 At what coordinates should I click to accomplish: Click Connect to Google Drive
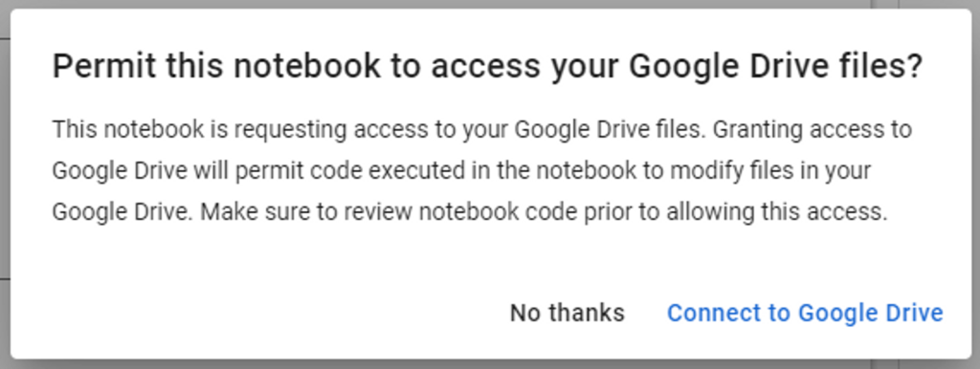805,313
